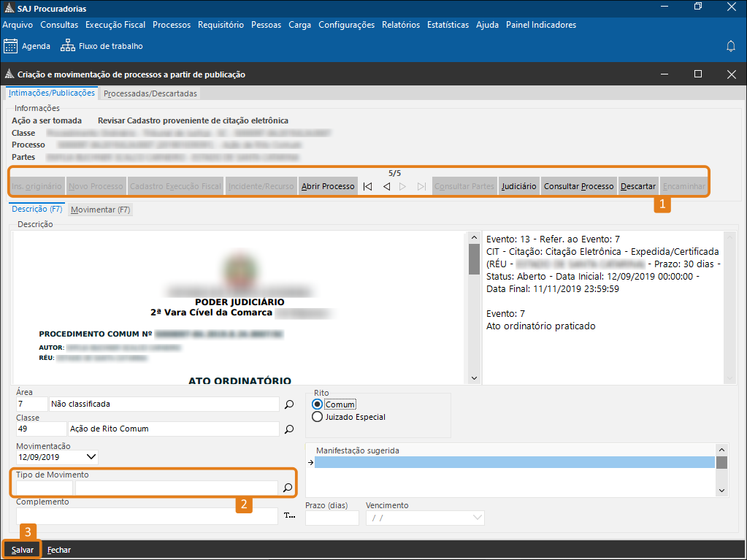
Task: Click the Ins. originário button
Action: (37, 186)
